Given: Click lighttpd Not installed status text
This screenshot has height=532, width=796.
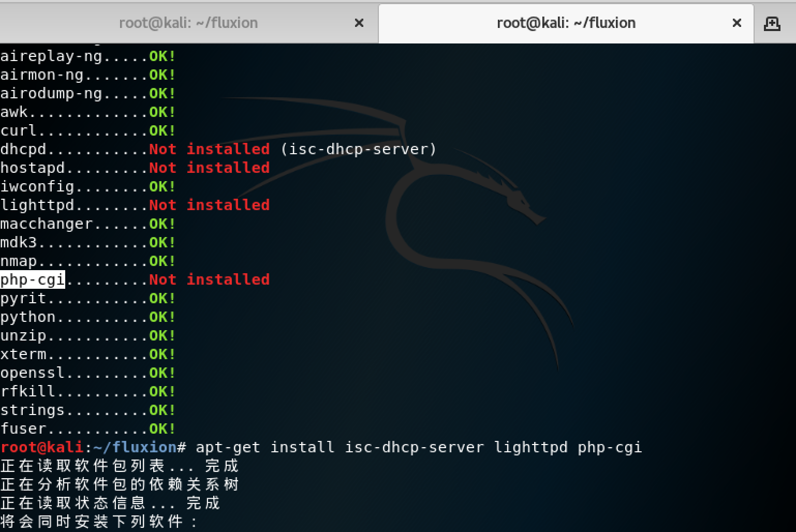Looking at the screenshot, I should [x=209, y=205].
